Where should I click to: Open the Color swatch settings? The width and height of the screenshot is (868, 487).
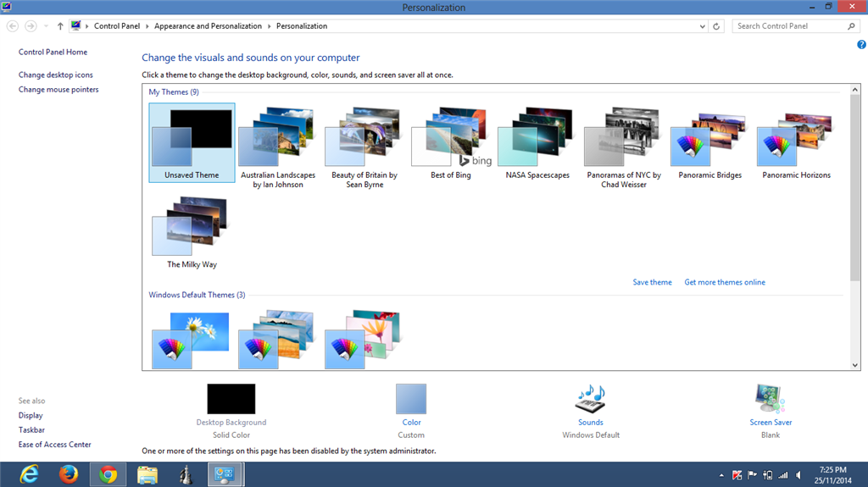coord(411,399)
